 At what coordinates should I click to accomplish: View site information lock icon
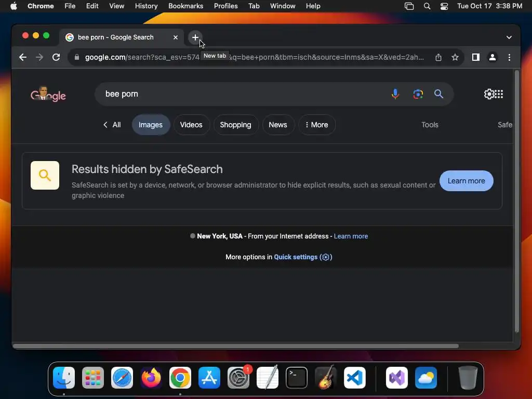coord(77,57)
